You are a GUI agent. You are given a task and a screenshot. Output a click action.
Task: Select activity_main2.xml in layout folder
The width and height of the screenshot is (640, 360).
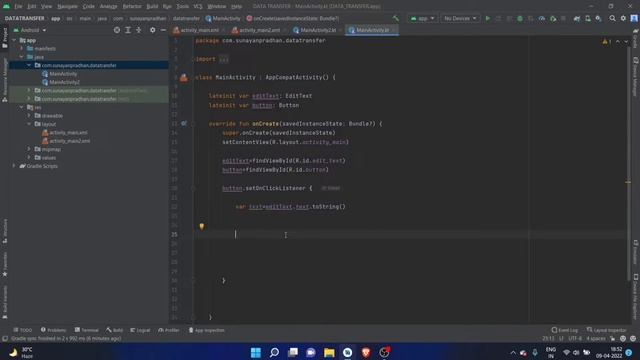pos(69,141)
